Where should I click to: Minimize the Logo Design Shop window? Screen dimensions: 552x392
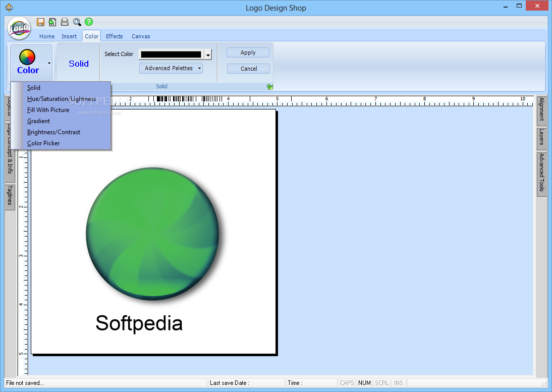[x=506, y=6]
